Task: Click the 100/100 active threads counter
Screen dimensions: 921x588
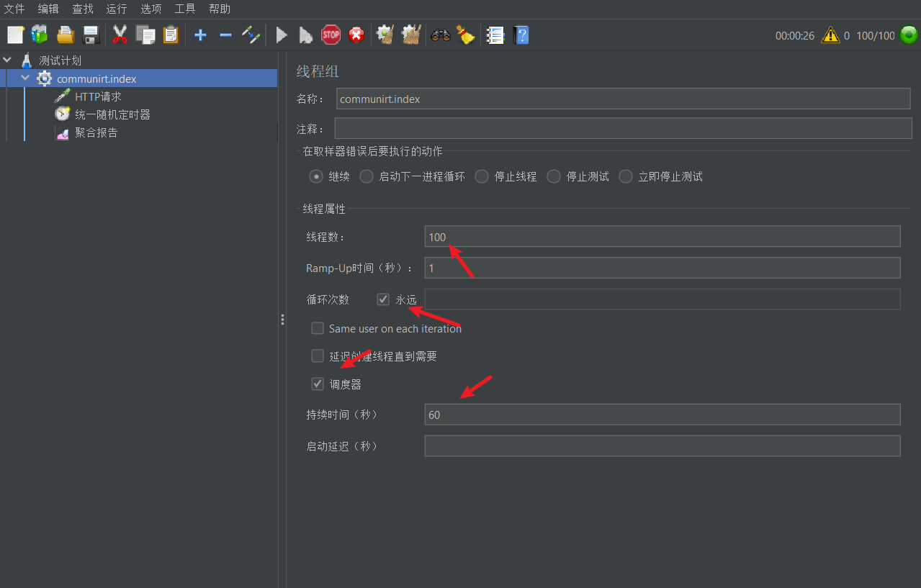Action: click(x=876, y=35)
